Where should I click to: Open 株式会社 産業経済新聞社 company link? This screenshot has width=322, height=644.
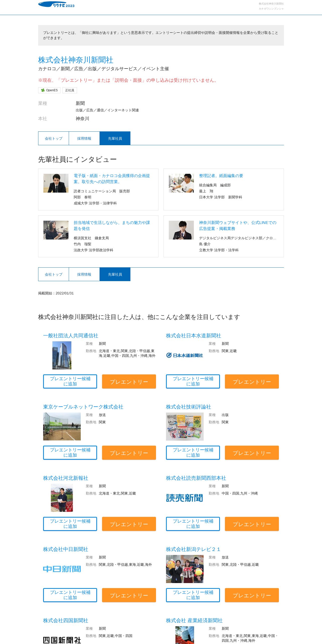click(x=194, y=620)
